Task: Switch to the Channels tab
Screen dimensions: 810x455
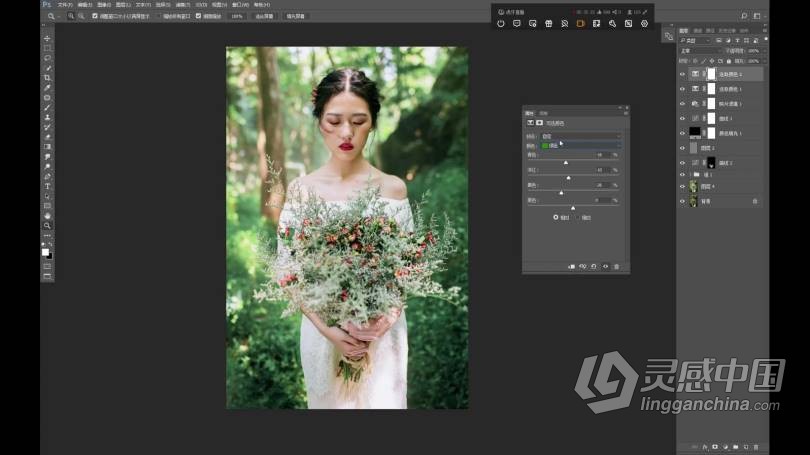Action: tap(698, 30)
